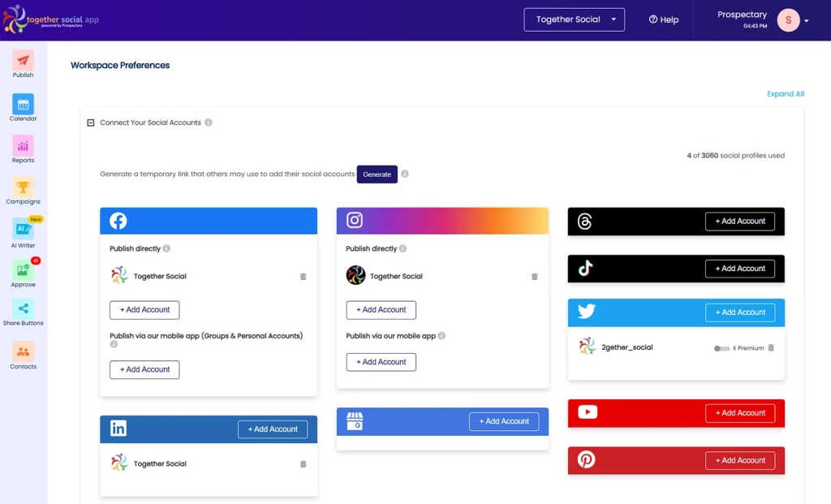Select the Instagram Together Social account avatar

click(x=355, y=276)
